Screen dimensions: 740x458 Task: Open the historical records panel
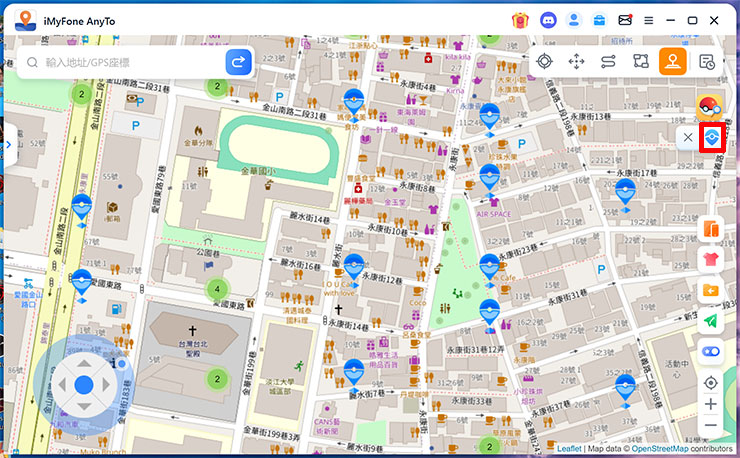click(707, 62)
